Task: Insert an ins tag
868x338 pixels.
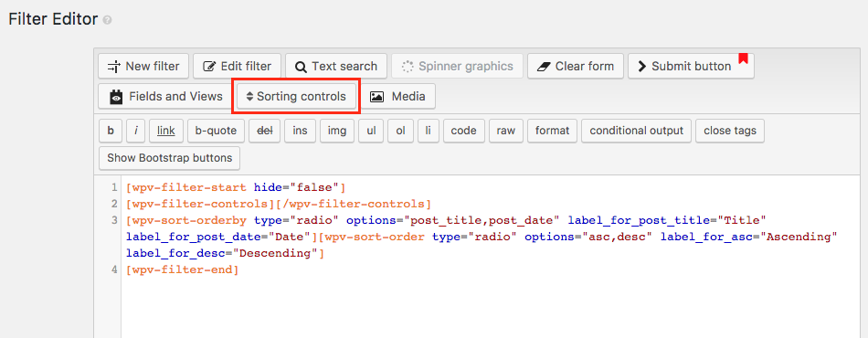Action: tap(300, 132)
